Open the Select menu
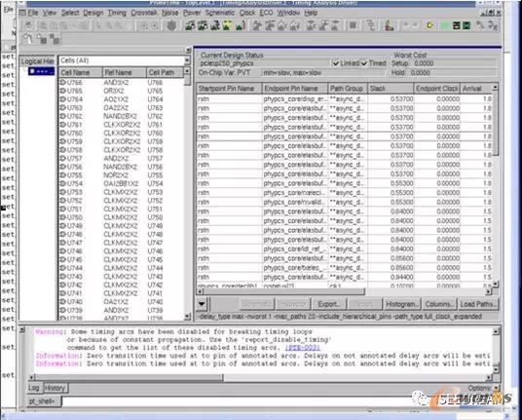 (x=70, y=13)
